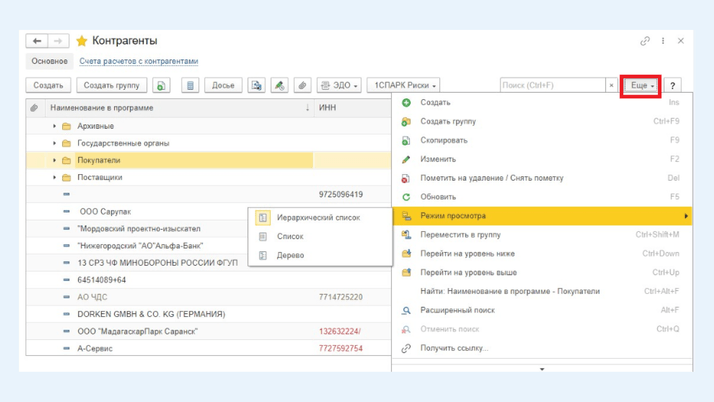The image size is (714, 402).
Task: Select Дерево view mode option
Action: click(x=290, y=255)
